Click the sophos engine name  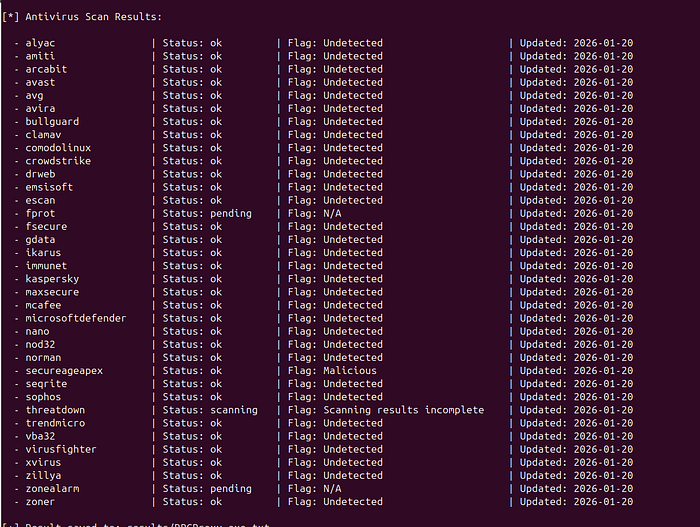point(43,397)
